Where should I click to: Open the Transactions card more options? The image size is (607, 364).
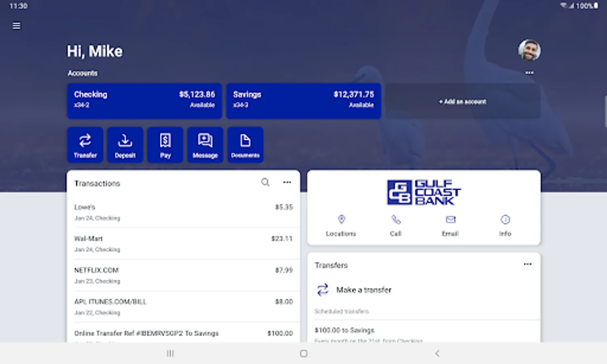287,182
